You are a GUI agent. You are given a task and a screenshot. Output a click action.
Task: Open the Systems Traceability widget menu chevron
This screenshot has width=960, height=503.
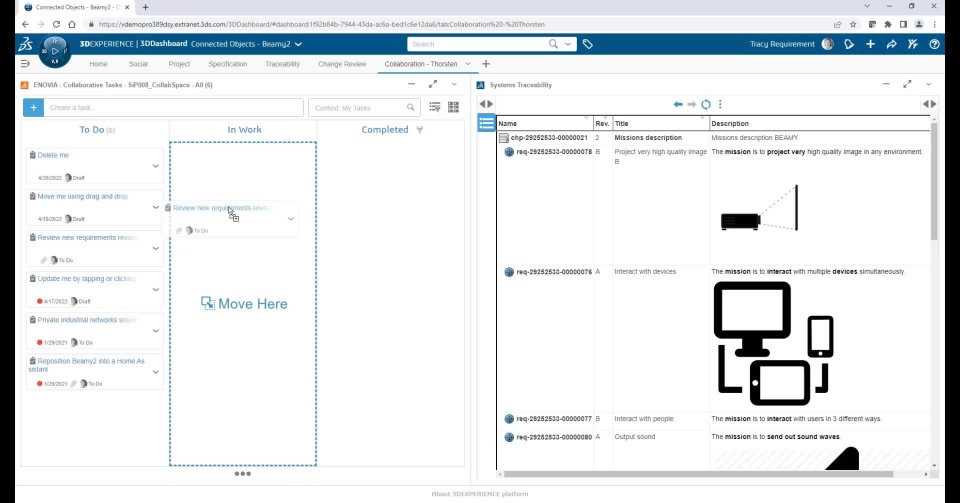[x=929, y=84]
